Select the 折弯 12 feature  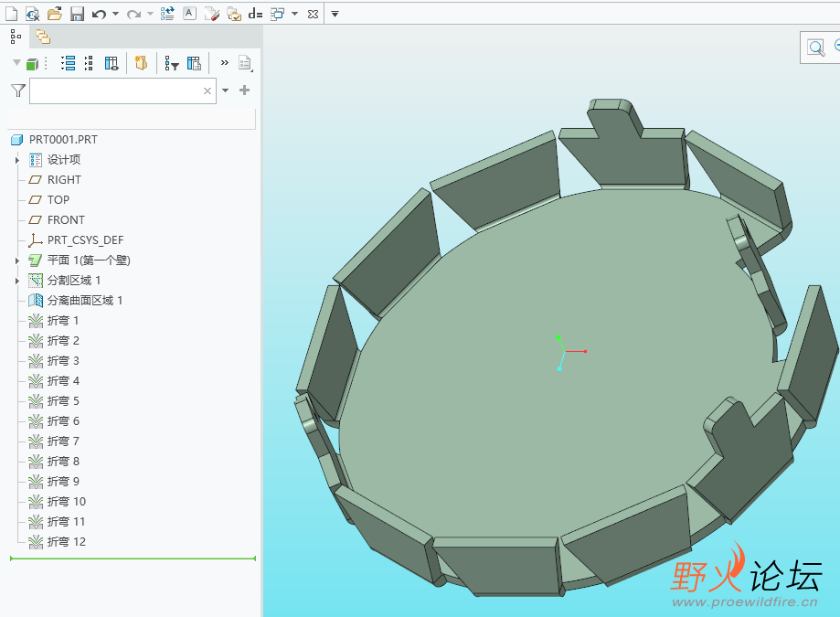click(66, 542)
